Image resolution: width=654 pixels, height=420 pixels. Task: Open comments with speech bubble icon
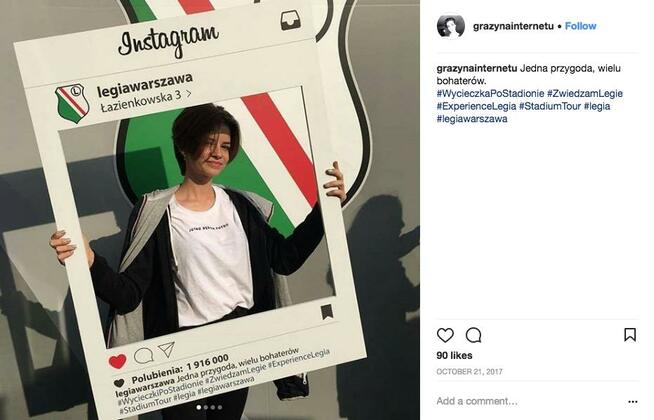(473, 335)
